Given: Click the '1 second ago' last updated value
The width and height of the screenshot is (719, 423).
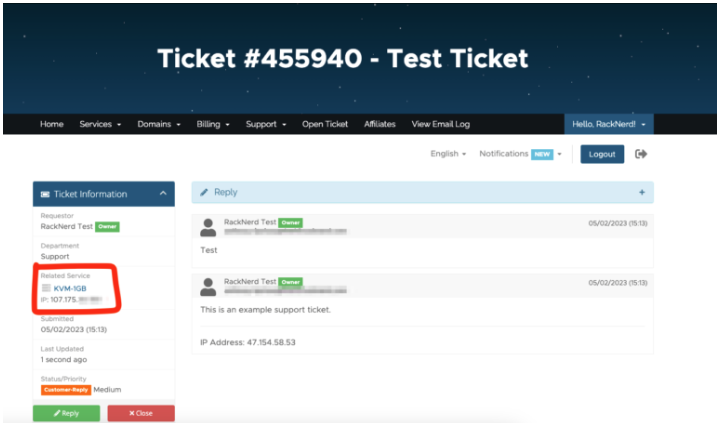Looking at the screenshot, I should coord(63,360).
